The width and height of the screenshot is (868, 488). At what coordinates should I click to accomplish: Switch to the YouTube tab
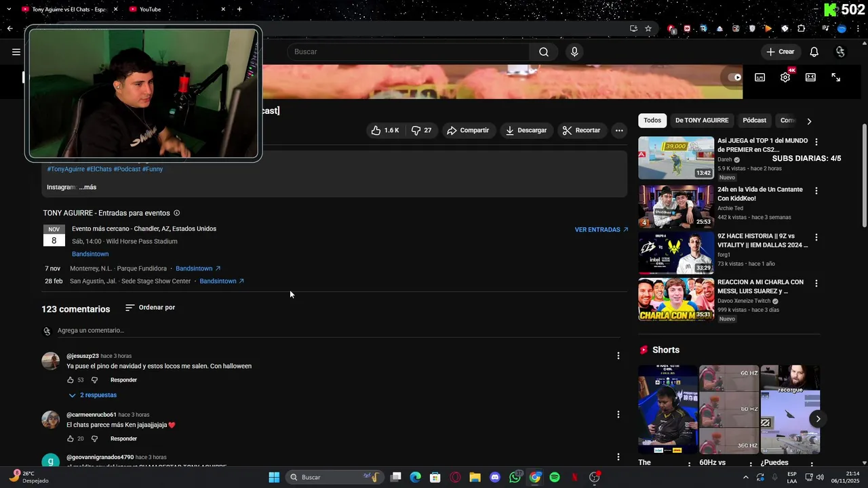tap(178, 9)
